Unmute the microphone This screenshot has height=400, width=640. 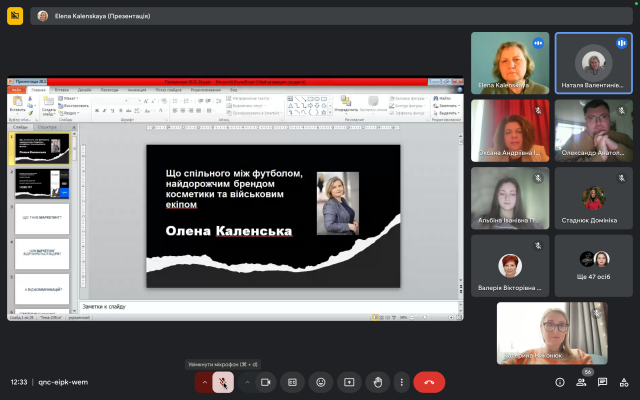223,382
